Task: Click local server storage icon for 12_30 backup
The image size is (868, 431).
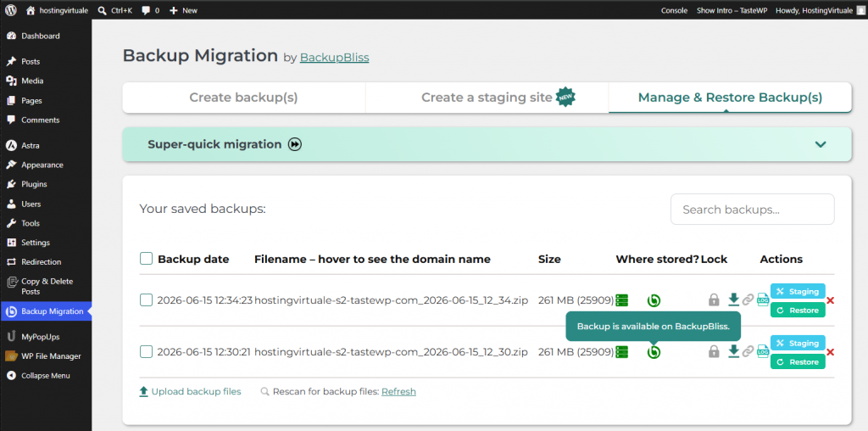Action: (621, 352)
